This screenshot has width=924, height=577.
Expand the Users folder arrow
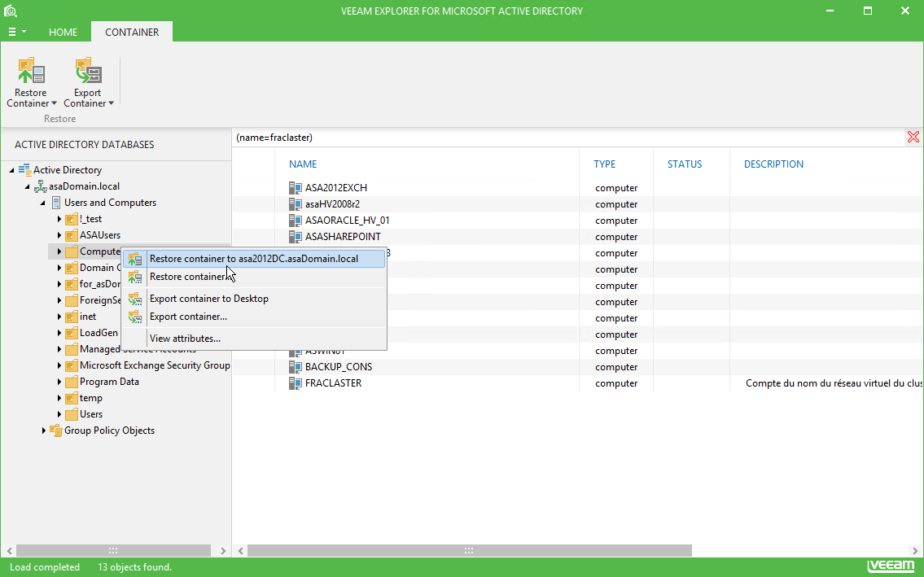pos(59,414)
